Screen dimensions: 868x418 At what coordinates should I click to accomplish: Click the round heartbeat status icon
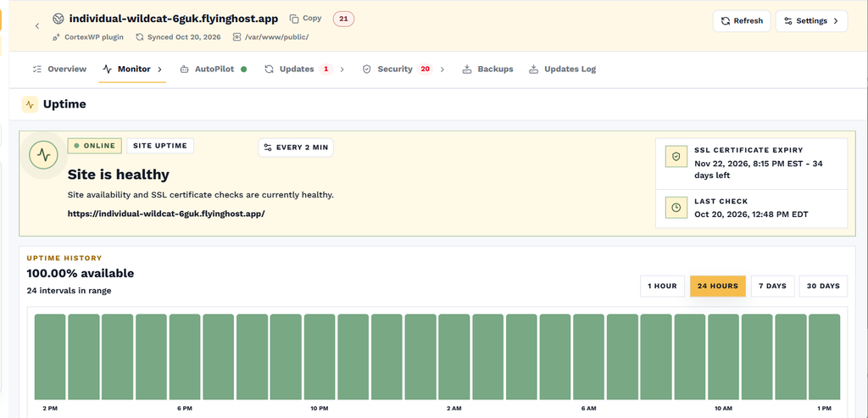click(44, 155)
